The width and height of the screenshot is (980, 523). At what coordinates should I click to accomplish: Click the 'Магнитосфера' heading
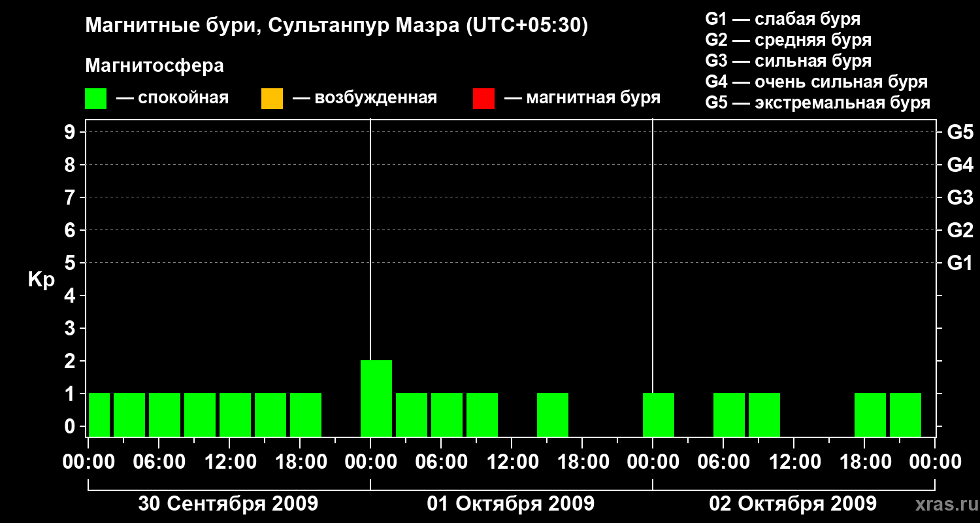[155, 66]
